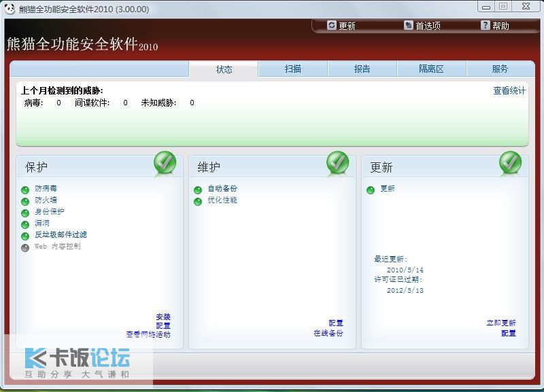Screen dimensions: 544x392
Task: Click the green status dot beside 自动备份
Action: [x=198, y=190]
